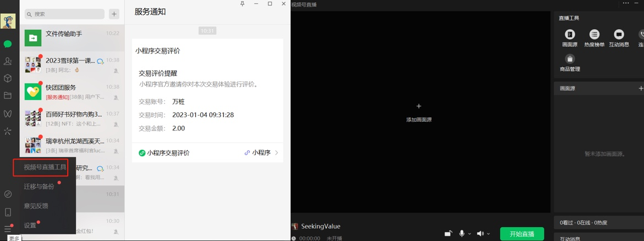Open the Files folder icon in sidebar
The image size is (644, 241).
point(7,96)
